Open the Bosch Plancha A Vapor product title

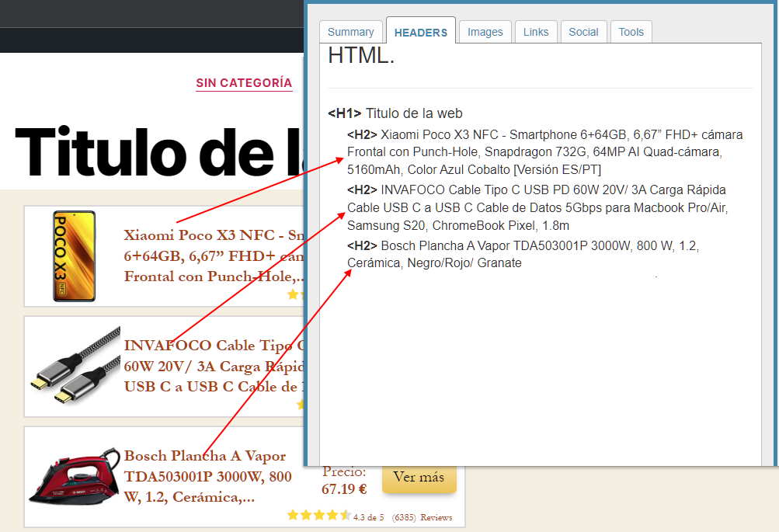coord(207,476)
